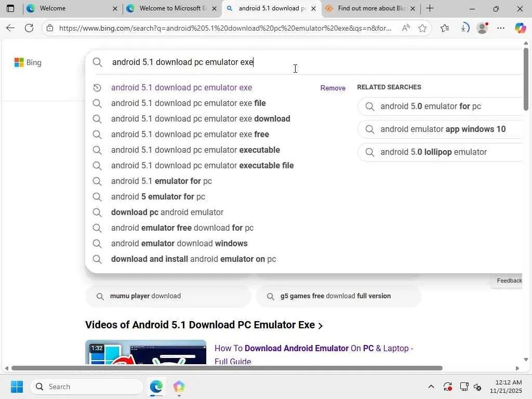Click the address bar URL
Image resolution: width=532 pixels, height=399 pixels.
pyautogui.click(x=225, y=28)
